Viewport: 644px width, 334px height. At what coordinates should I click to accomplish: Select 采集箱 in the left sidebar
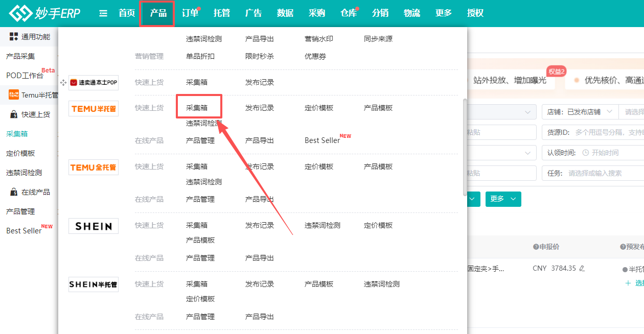(x=17, y=134)
